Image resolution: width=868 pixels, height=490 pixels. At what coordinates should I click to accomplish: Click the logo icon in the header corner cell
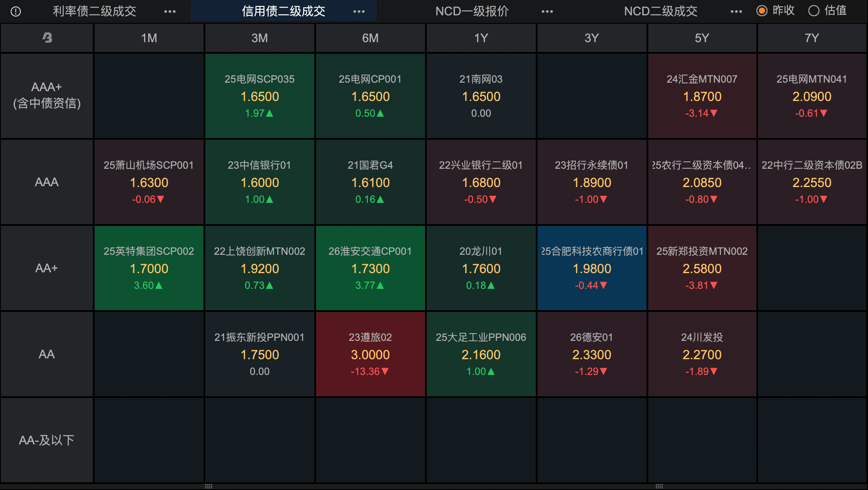pos(47,38)
